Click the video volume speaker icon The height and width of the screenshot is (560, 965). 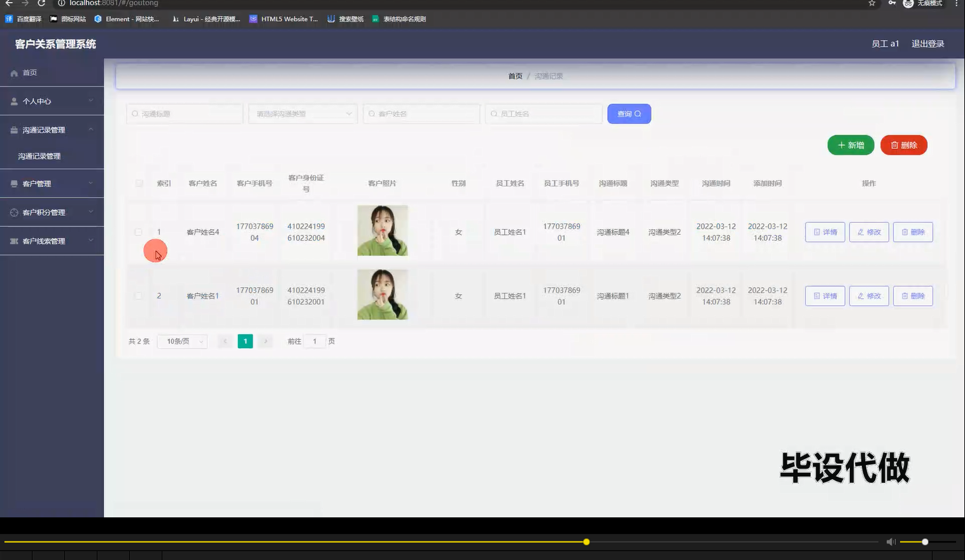[891, 542]
